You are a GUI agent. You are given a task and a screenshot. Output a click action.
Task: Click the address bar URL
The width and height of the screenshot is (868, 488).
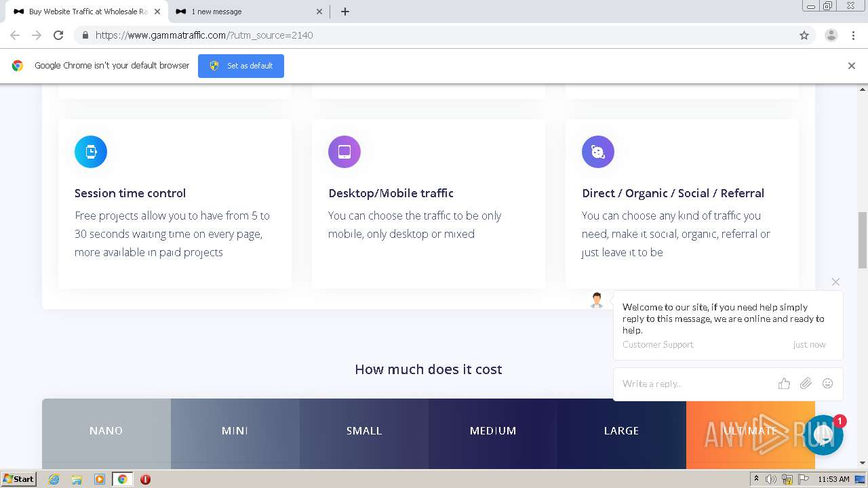[204, 35]
